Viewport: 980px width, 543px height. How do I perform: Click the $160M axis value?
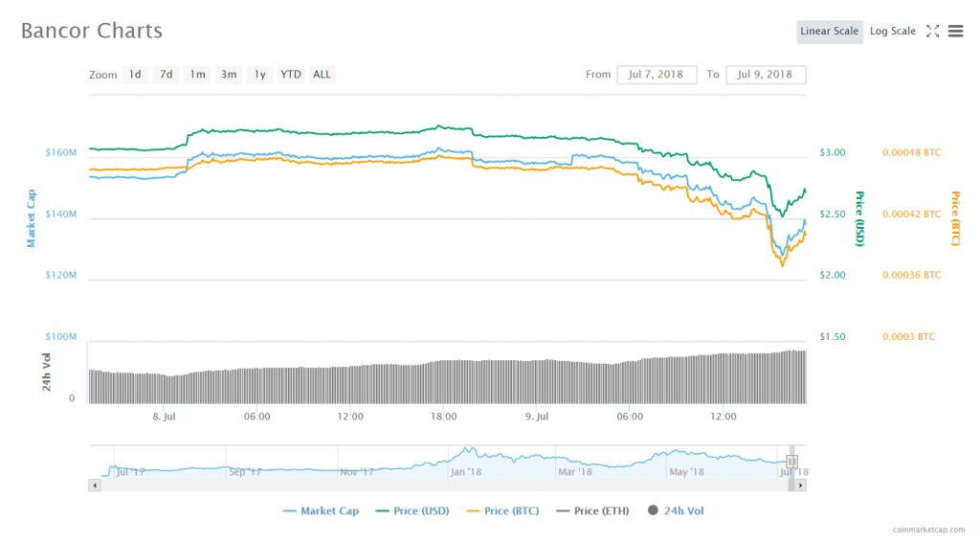[x=60, y=152]
